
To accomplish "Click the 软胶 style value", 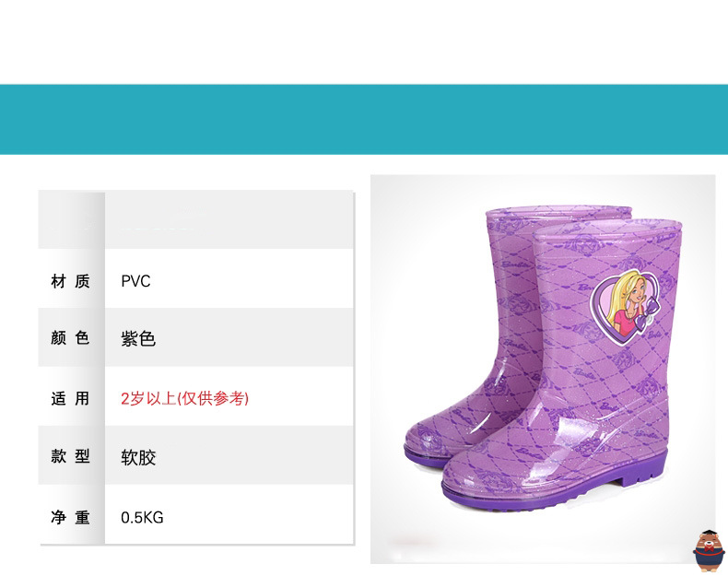I will (x=138, y=458).
